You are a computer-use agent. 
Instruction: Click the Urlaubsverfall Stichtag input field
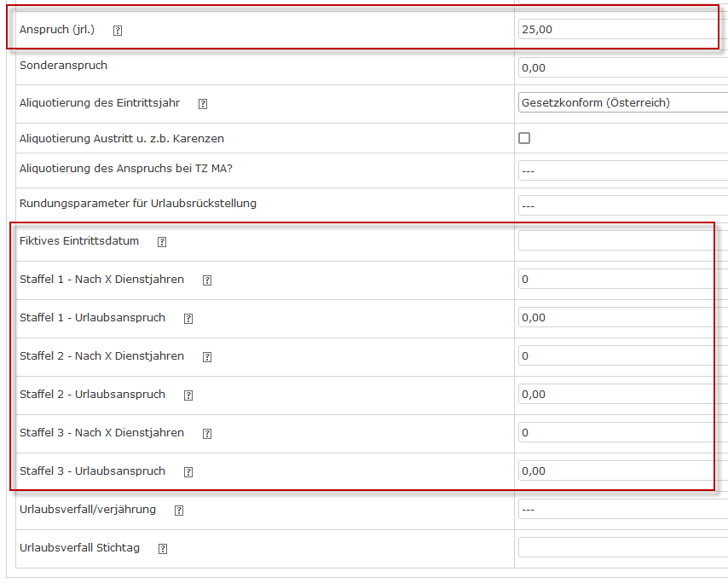(x=622, y=548)
